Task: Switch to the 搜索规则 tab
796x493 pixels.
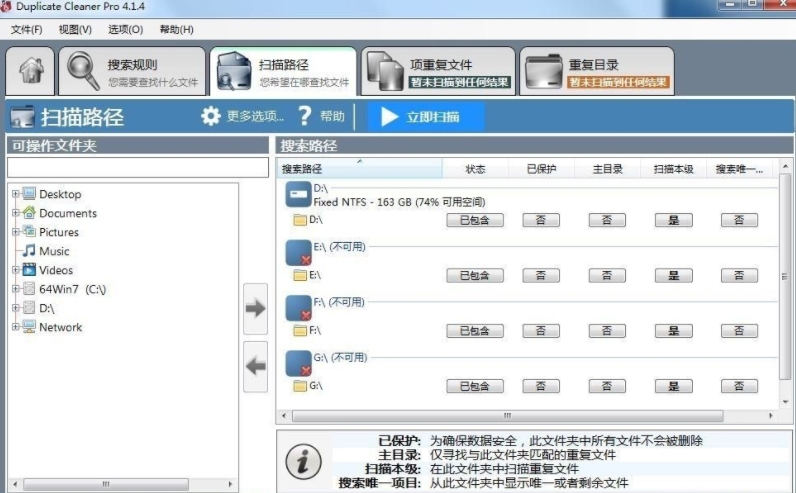Action: pyautogui.click(x=132, y=71)
